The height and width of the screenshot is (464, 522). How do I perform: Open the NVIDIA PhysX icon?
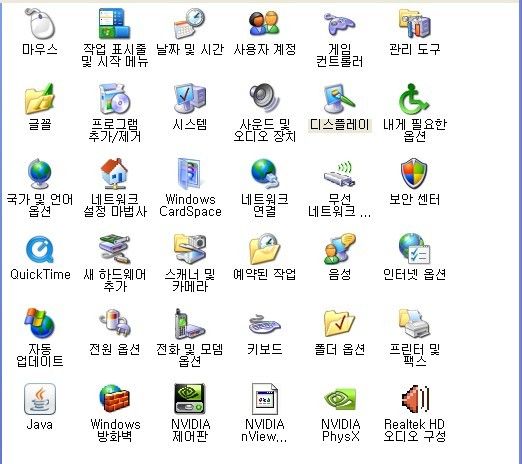tap(340, 399)
